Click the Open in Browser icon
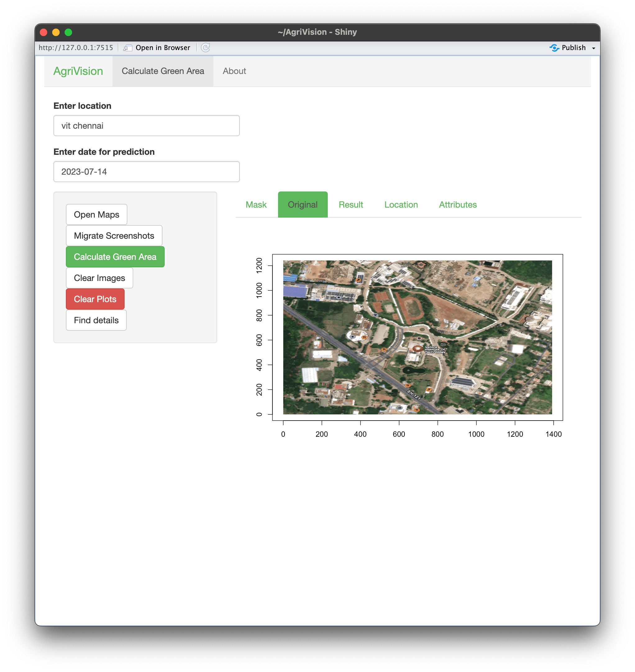This screenshot has width=635, height=672. pos(128,48)
